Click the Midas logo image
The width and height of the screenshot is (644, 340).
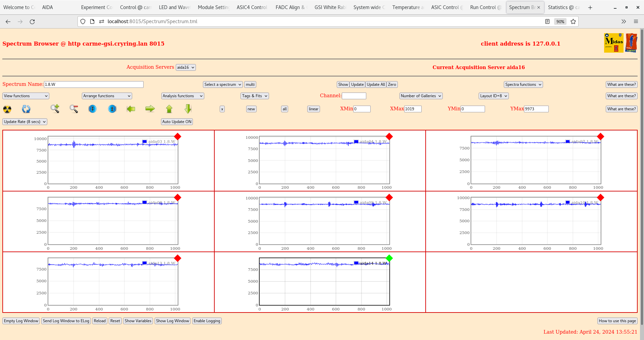(613, 43)
